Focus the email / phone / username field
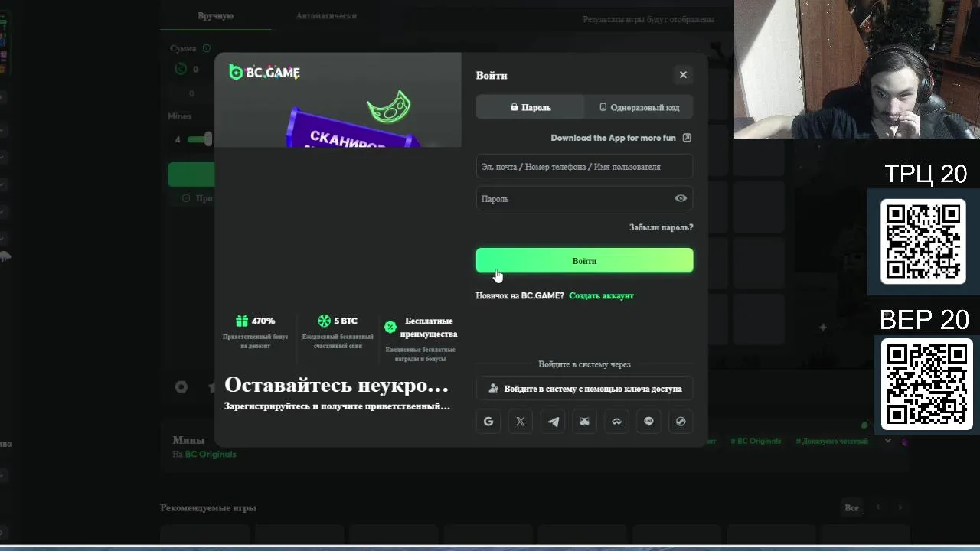Image resolution: width=980 pixels, height=551 pixels. tap(584, 166)
